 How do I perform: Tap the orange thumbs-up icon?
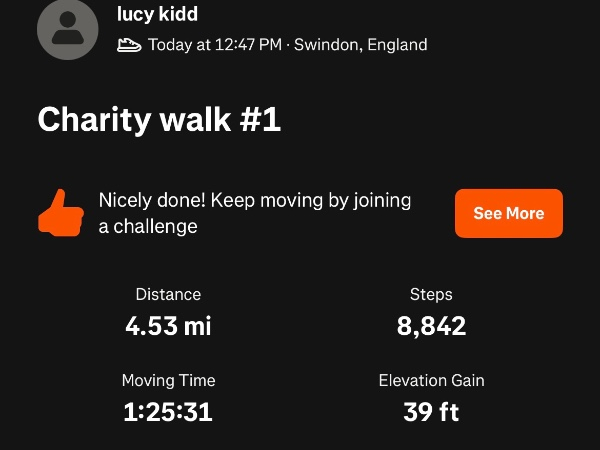[x=60, y=212]
